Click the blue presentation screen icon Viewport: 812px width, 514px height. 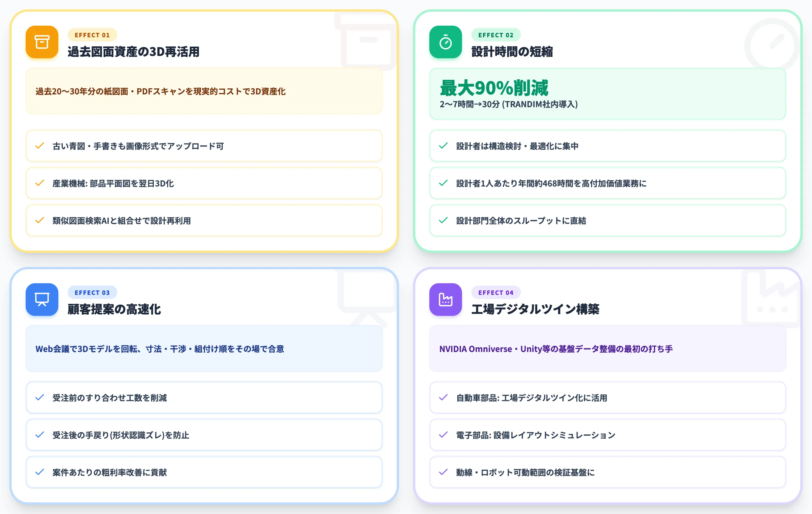[42, 300]
